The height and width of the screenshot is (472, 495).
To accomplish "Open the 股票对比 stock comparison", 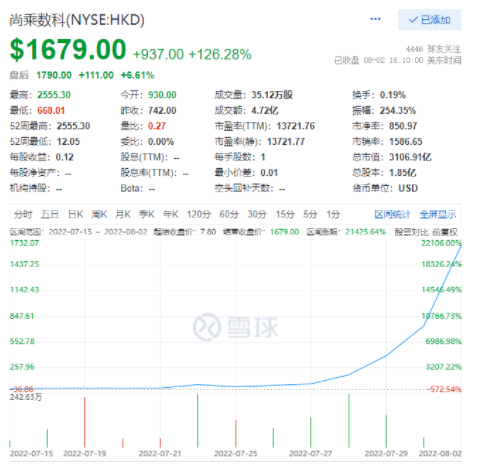I will click(412, 232).
